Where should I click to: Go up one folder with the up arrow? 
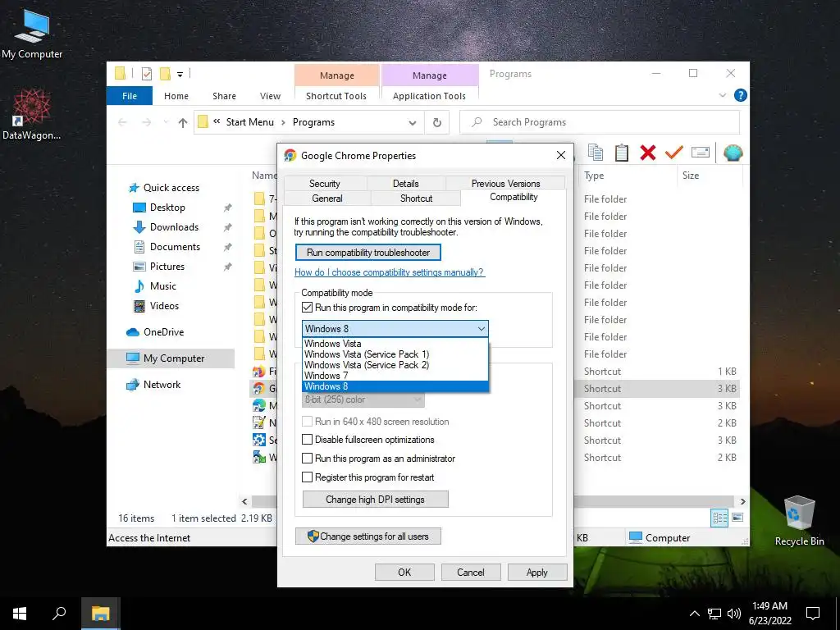pyautogui.click(x=183, y=123)
